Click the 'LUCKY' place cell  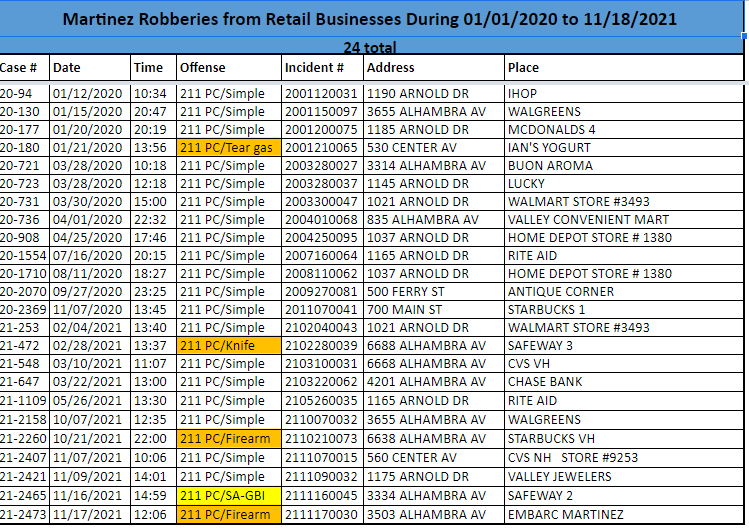[x=624, y=183]
